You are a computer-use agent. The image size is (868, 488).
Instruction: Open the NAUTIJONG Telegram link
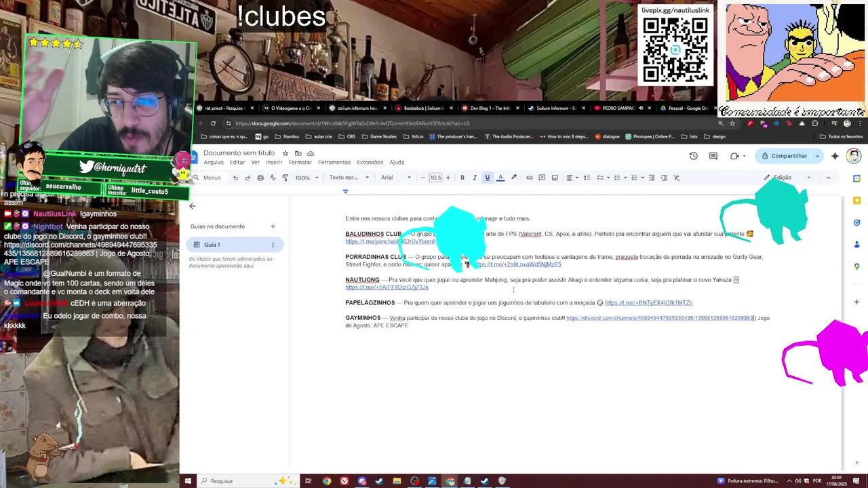pyautogui.click(x=387, y=287)
